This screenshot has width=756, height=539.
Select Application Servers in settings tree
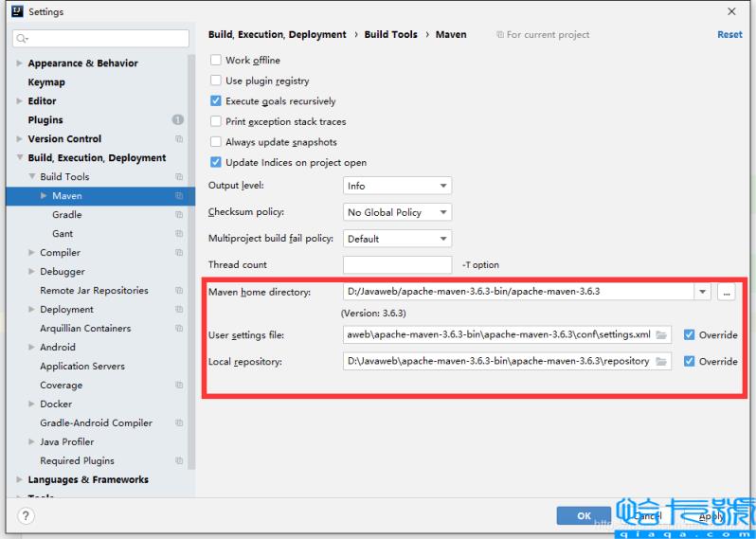click(x=82, y=367)
